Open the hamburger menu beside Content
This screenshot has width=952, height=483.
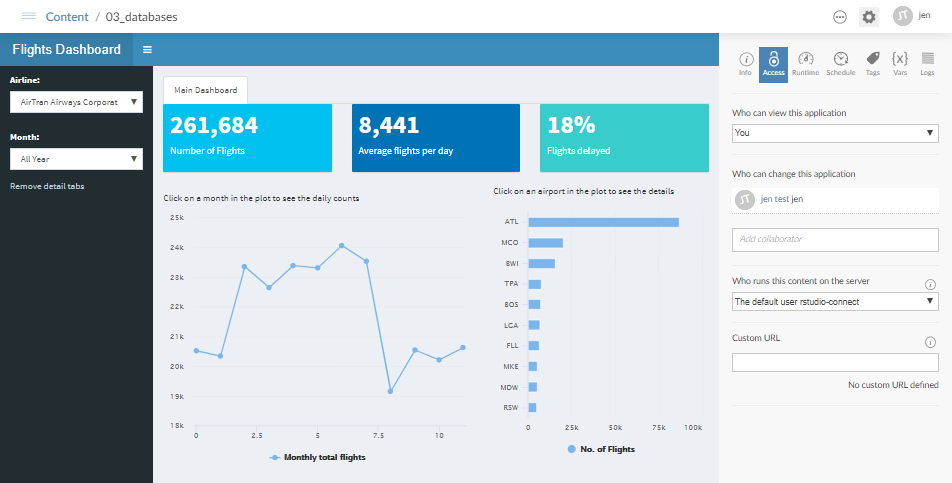tap(28, 17)
